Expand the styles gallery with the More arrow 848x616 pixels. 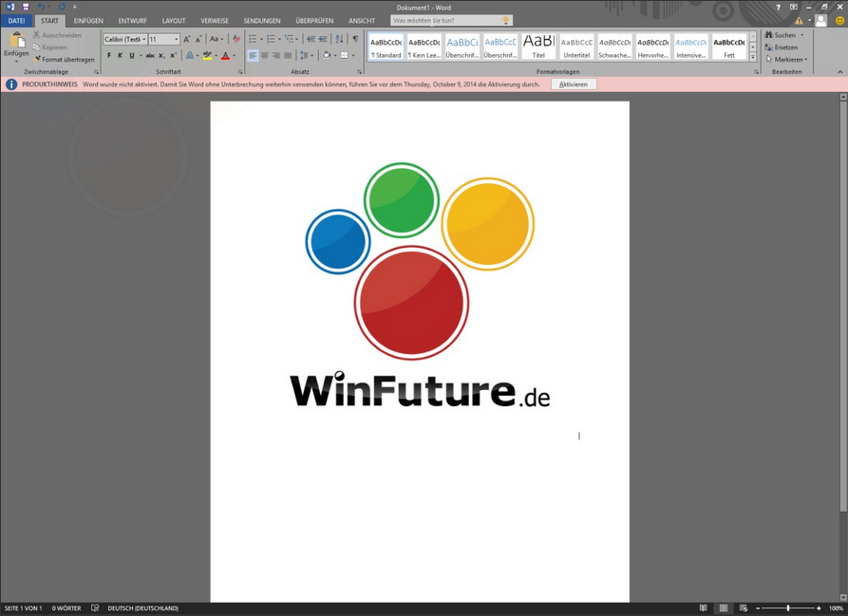753,57
